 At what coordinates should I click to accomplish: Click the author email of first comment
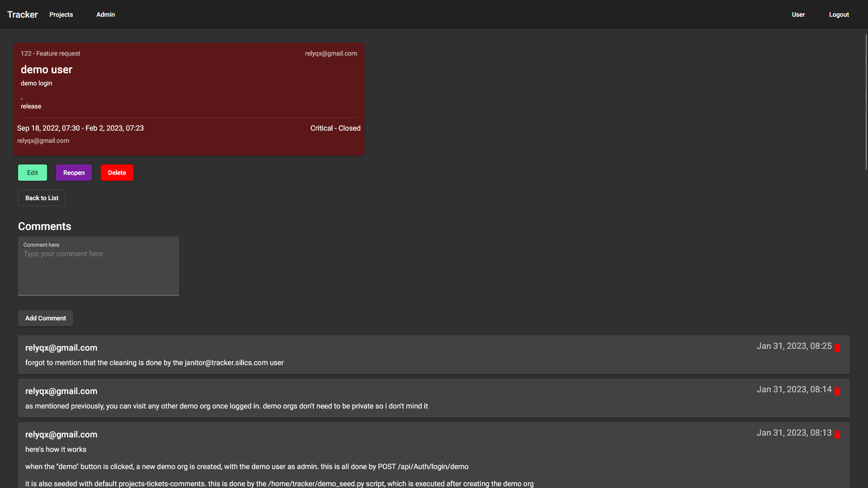click(x=61, y=348)
